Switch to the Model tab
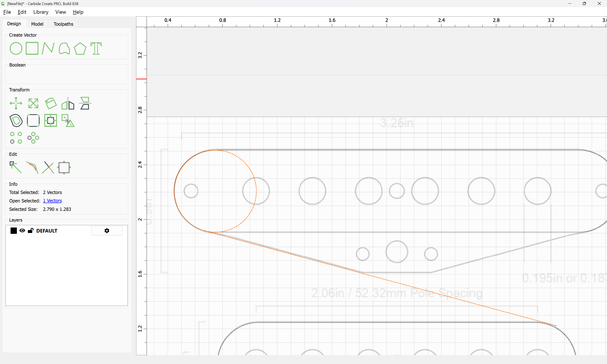 click(x=37, y=24)
